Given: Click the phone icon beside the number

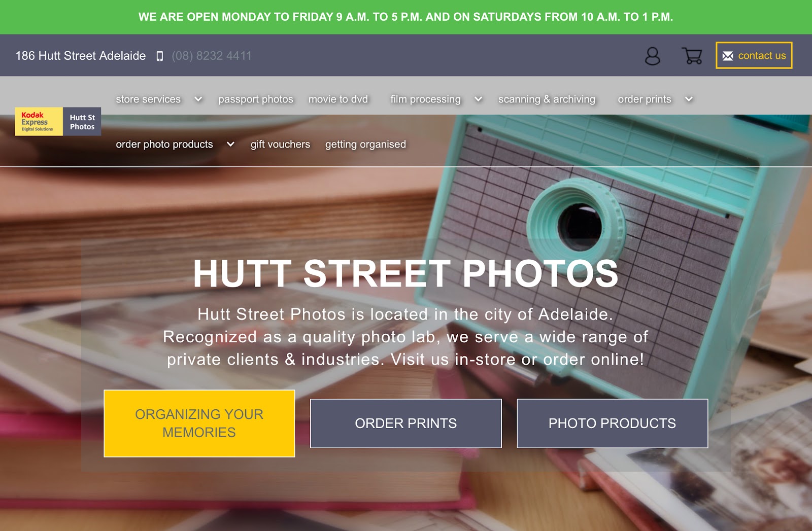Looking at the screenshot, I should (x=160, y=56).
